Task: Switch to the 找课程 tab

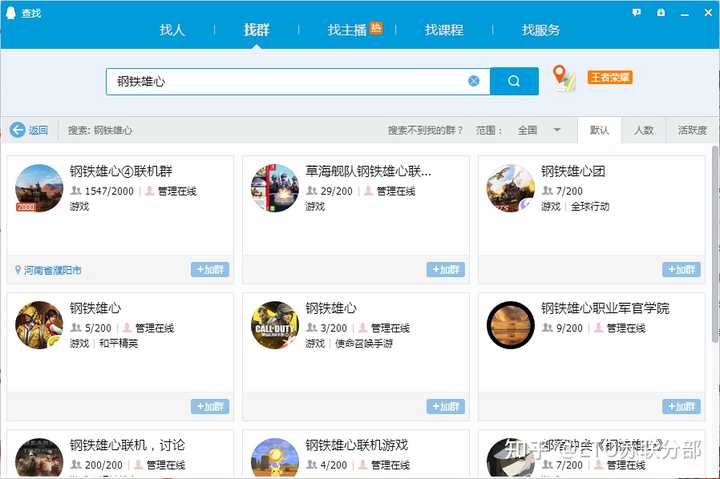Action: 444,30
